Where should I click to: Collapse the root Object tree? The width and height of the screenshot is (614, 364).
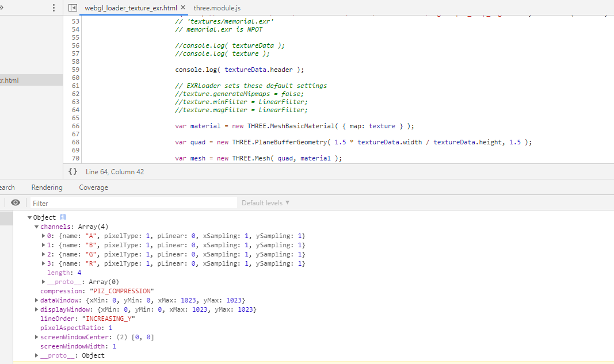click(29, 217)
